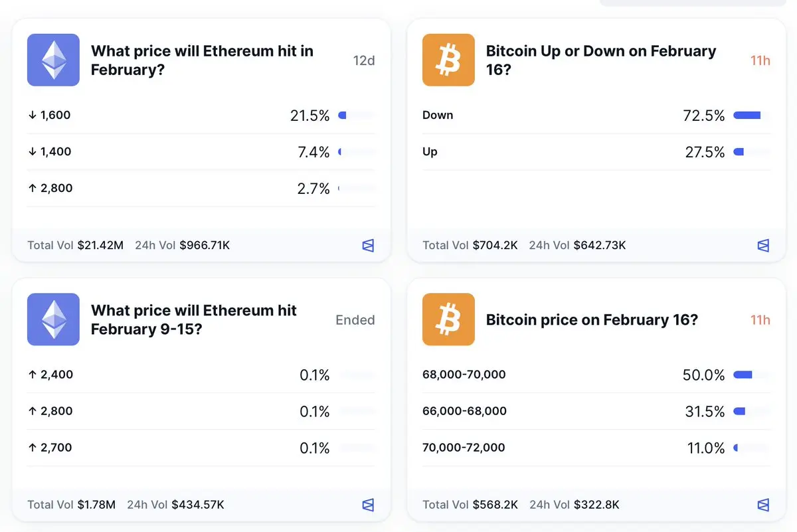Select the Up outcome at 27.5%
The width and height of the screenshot is (797, 532).
tap(430, 152)
